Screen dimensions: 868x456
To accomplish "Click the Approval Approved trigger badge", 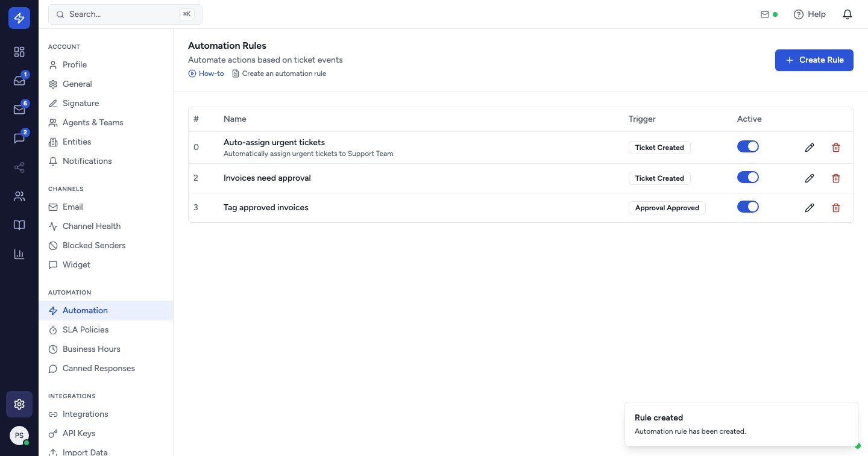I will click(x=667, y=208).
